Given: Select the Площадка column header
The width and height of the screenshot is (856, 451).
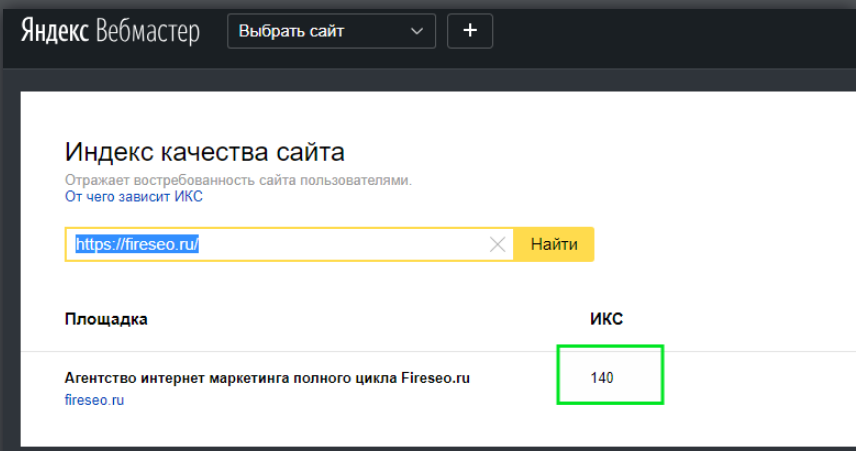Looking at the screenshot, I should [106, 319].
